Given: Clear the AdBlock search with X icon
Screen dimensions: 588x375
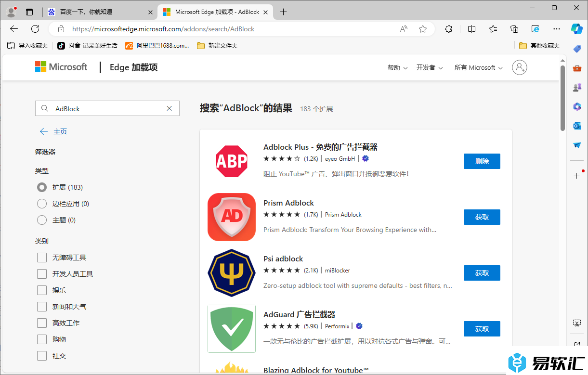Looking at the screenshot, I should [169, 108].
